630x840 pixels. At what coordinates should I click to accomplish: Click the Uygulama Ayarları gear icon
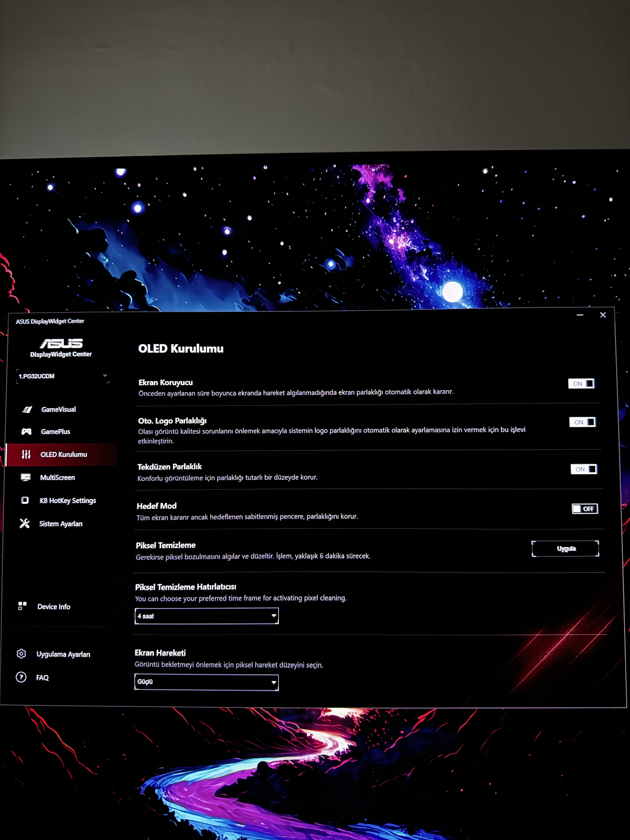[21, 654]
